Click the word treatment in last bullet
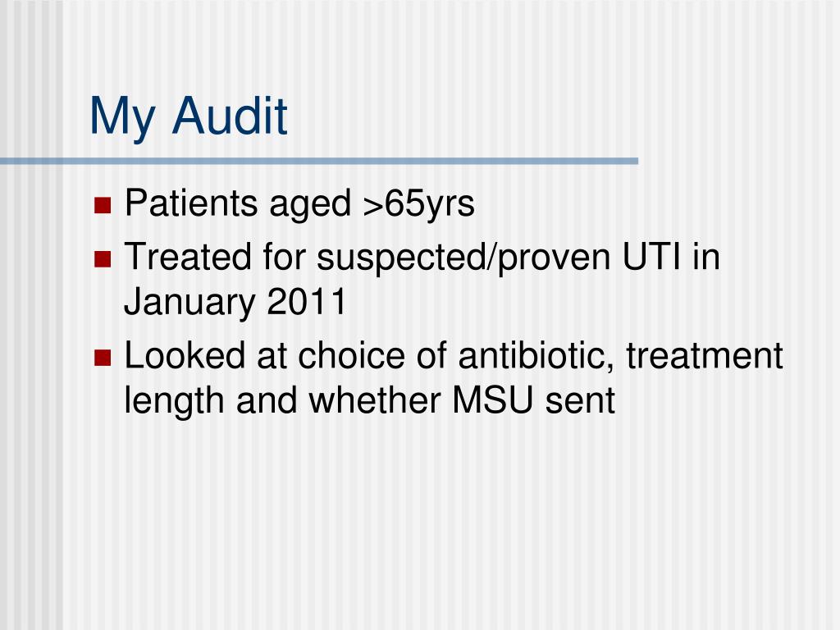840x630 pixels. click(705, 356)
